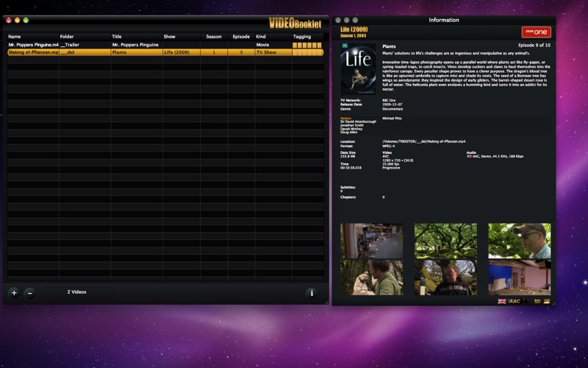
Task: Click the HD badge in Information footer
Action: click(x=547, y=301)
